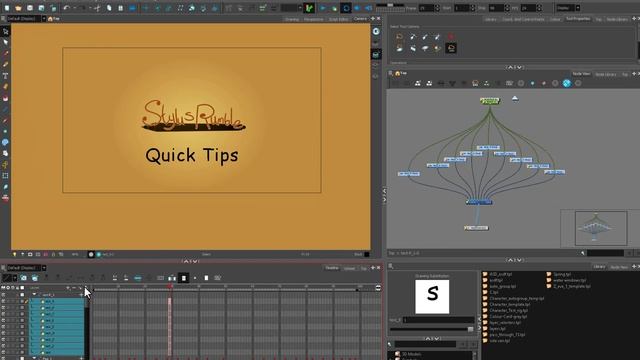Click the Save icon in top toolbar
The width and height of the screenshot is (640, 360).
point(30,8)
